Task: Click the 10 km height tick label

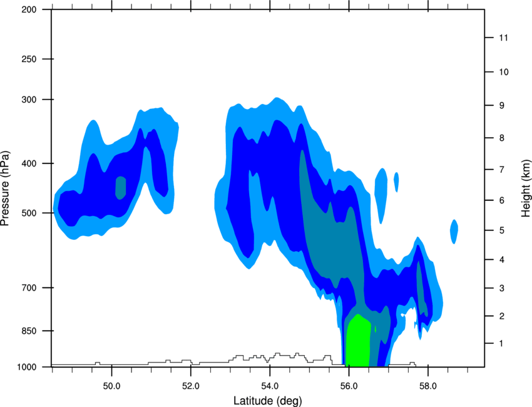Action: click(504, 72)
